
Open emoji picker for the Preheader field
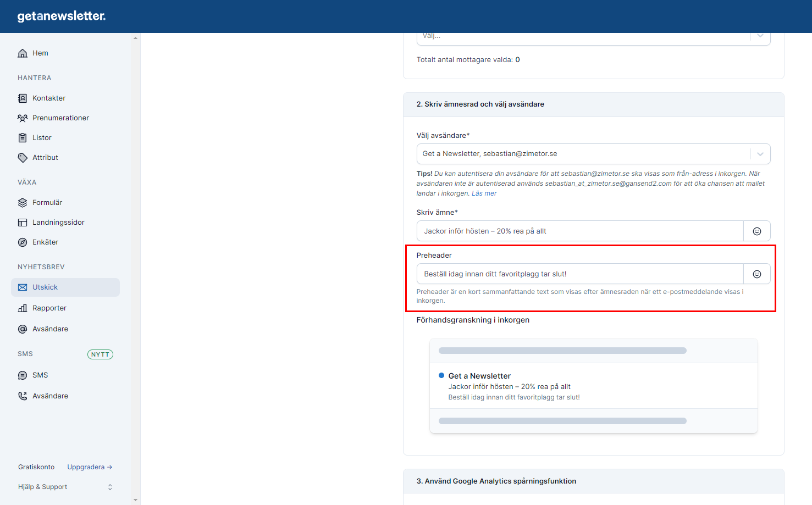[757, 274]
